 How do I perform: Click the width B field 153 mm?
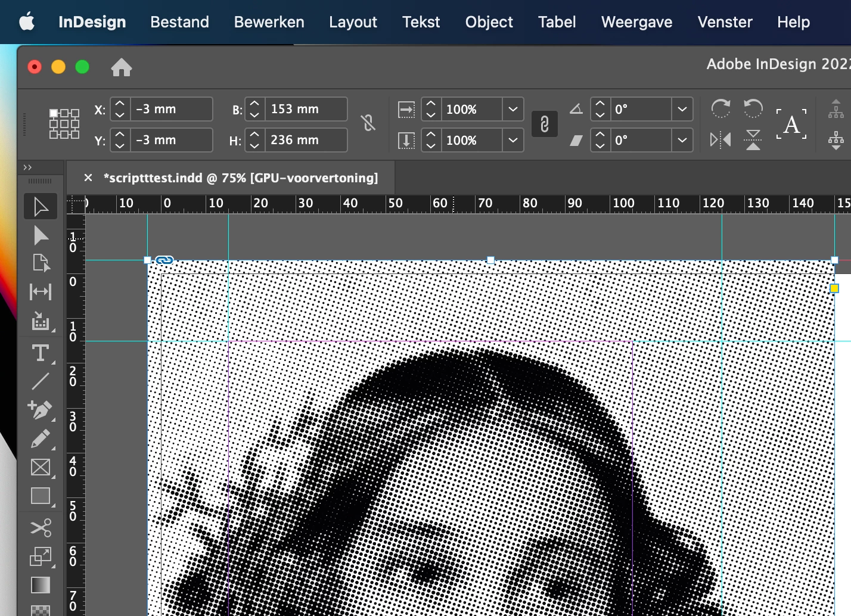coord(306,109)
